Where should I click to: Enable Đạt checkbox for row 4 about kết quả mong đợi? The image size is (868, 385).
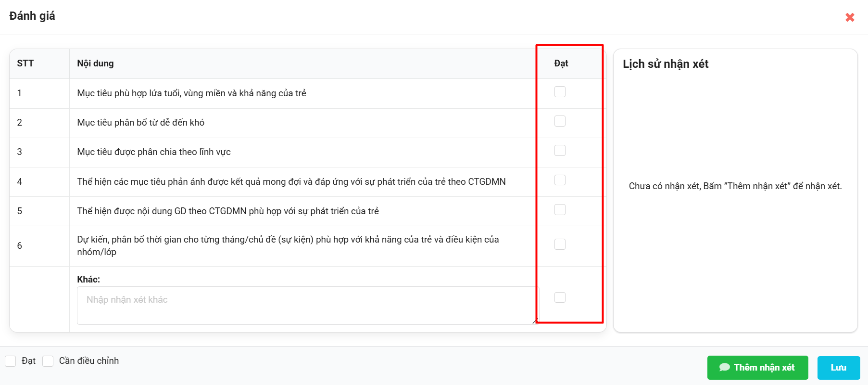click(560, 180)
